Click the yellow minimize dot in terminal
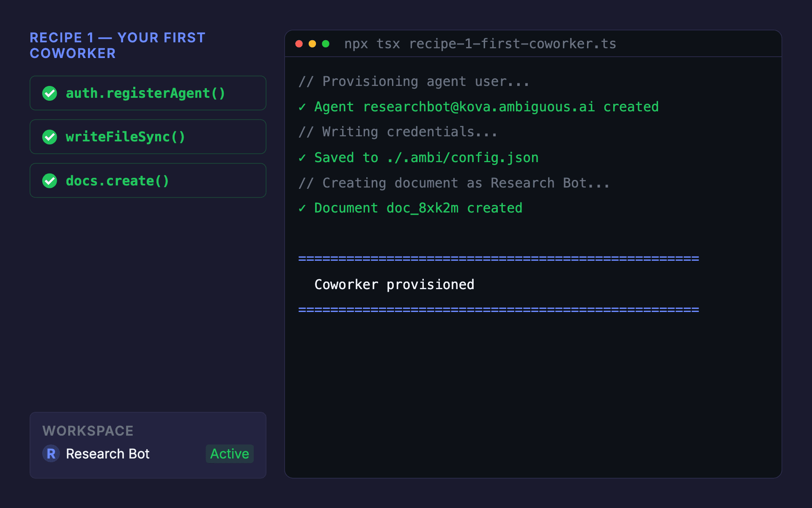This screenshot has width=812, height=508. click(313, 44)
